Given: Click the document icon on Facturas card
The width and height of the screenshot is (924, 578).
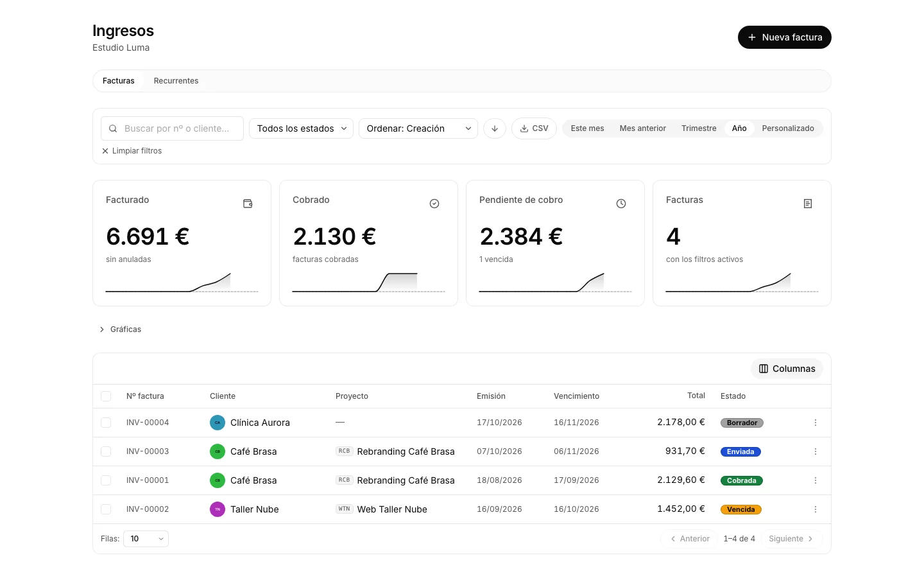Looking at the screenshot, I should pyautogui.click(x=808, y=204).
